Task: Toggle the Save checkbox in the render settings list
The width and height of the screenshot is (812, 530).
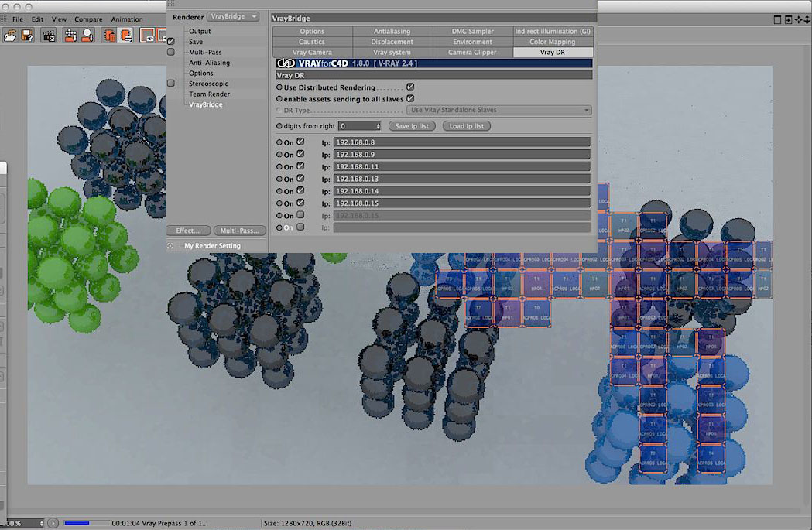Action: click(x=171, y=42)
